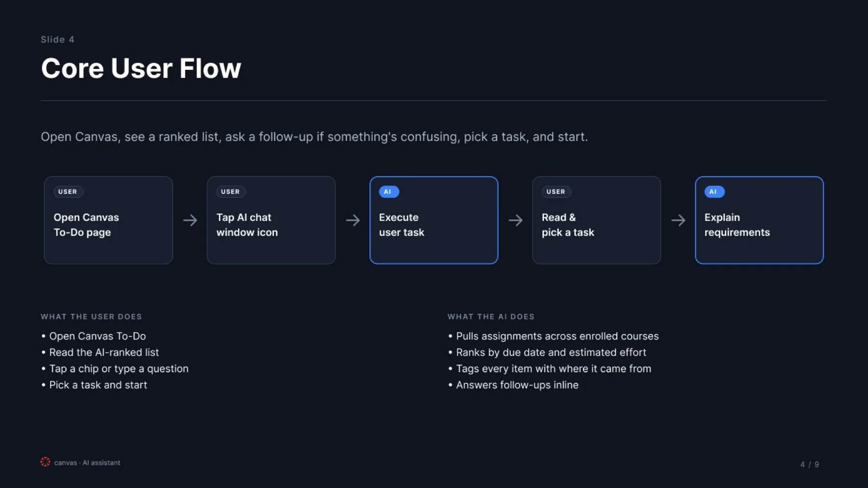Click the 'What the user does' heading
Image resolution: width=868 pixels, height=488 pixels.
pos(91,317)
